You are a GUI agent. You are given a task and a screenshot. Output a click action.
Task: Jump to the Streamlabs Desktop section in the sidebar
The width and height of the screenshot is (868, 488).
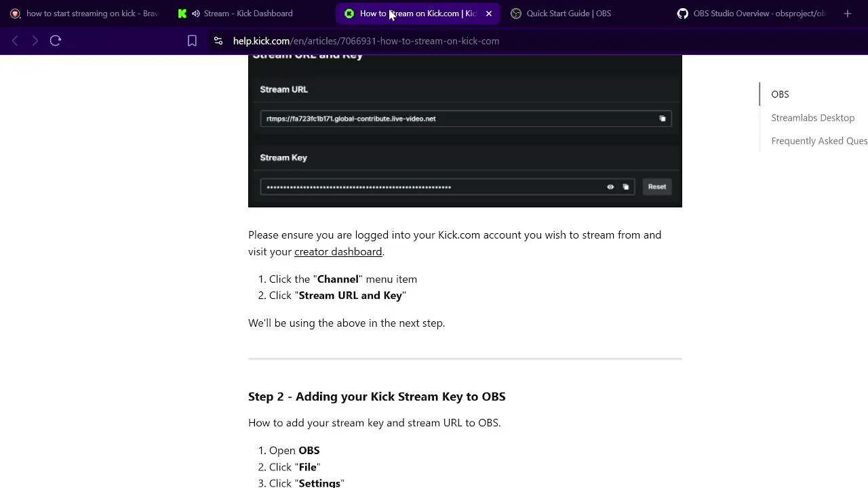[812, 118]
